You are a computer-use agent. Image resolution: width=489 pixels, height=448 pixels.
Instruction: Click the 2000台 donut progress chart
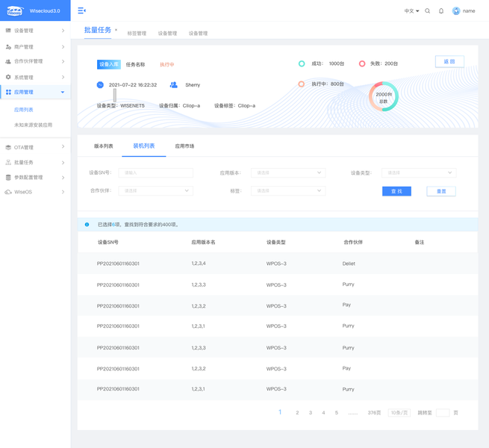[383, 96]
